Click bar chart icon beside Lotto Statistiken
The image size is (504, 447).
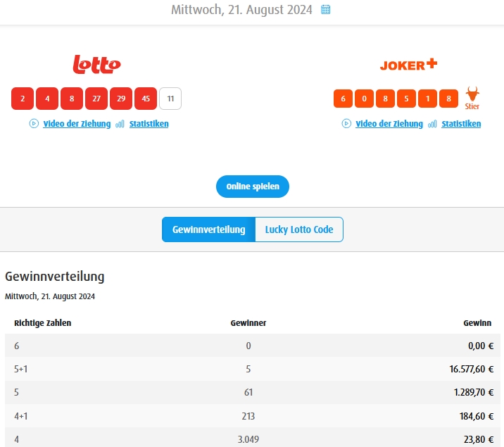(x=120, y=124)
